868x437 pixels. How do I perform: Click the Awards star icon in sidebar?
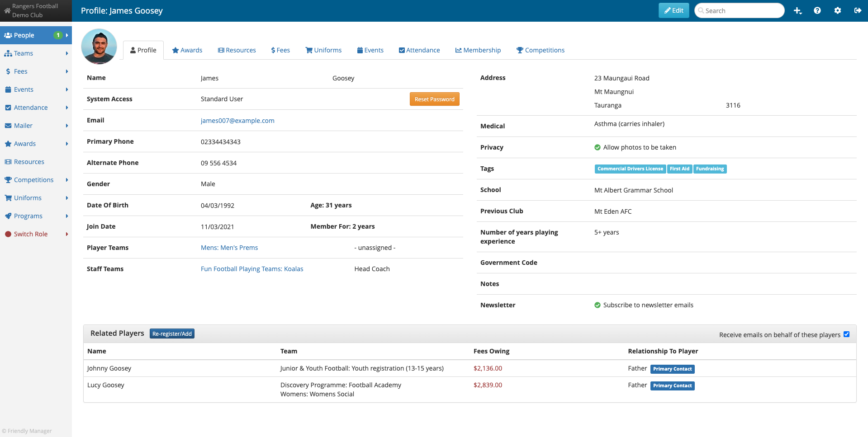click(x=8, y=144)
